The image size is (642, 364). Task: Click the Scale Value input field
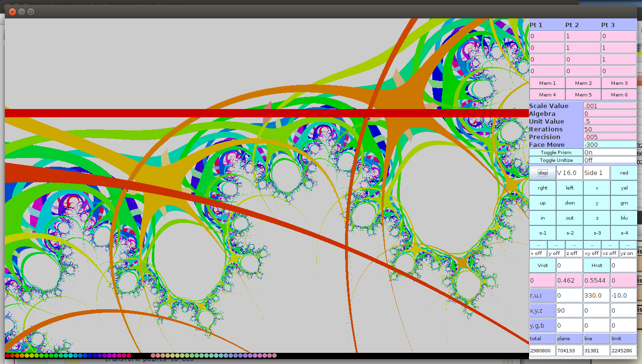coord(610,106)
